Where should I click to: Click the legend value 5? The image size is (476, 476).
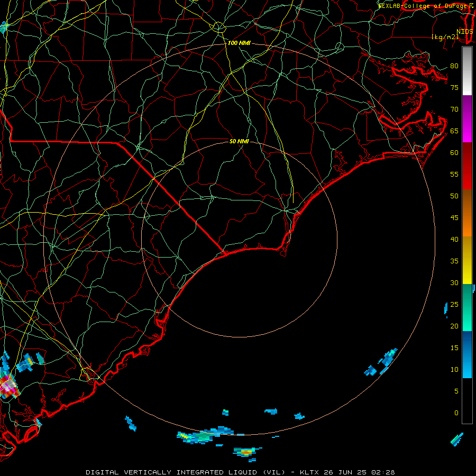(x=456, y=391)
